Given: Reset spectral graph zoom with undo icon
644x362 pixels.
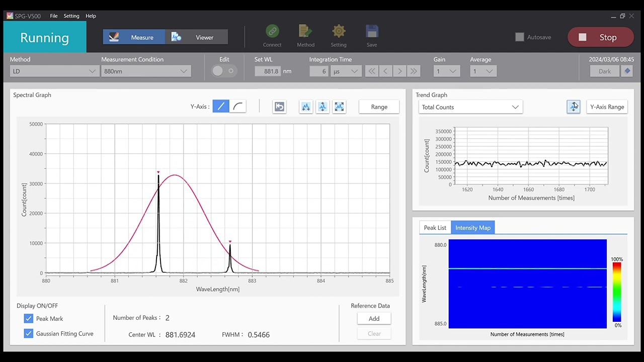Looking at the screenshot, I should tap(279, 107).
